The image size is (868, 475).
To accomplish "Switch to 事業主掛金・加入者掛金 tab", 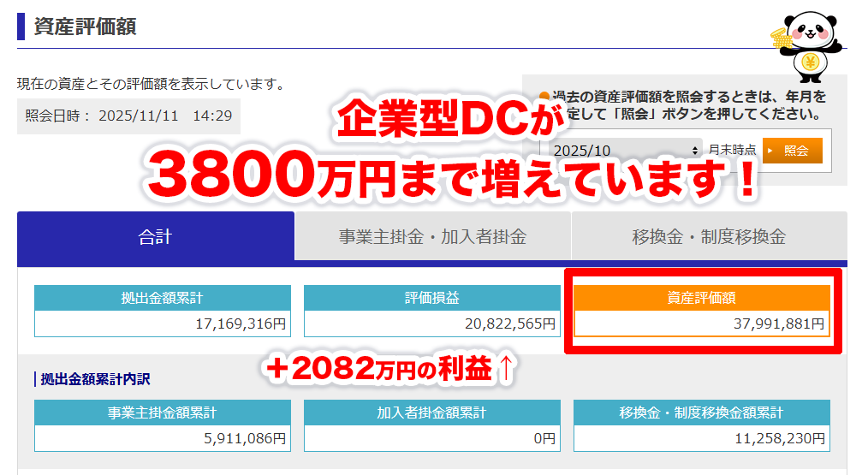I will 433,236.
